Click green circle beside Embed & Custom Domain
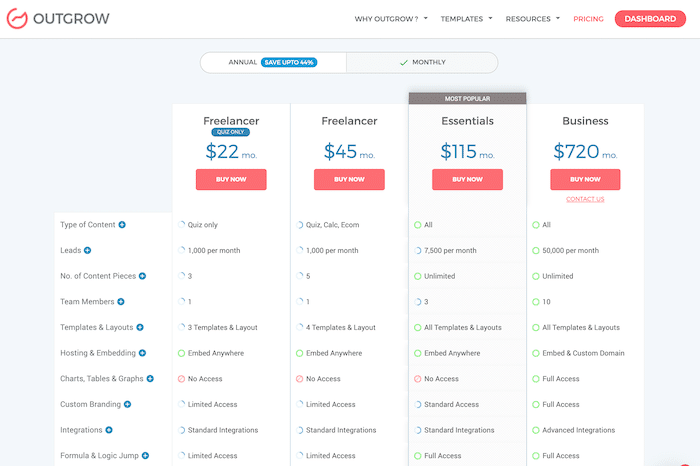The width and height of the screenshot is (700, 466). pyautogui.click(x=536, y=353)
